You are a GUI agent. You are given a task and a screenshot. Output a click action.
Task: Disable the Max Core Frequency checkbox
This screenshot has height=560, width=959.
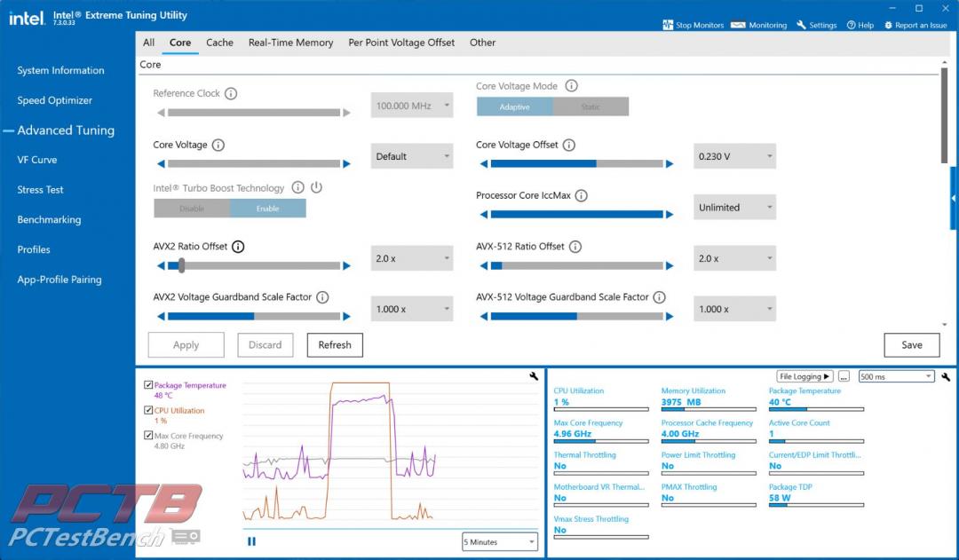tap(148, 436)
